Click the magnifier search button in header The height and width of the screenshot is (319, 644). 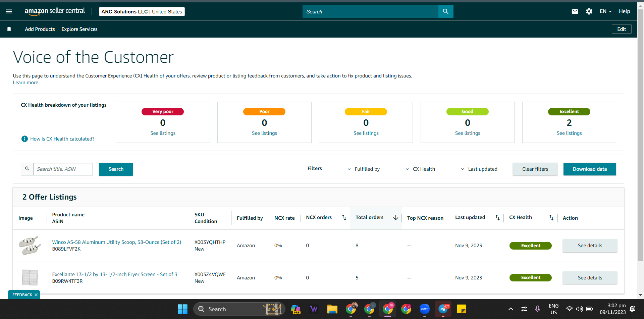[x=445, y=11]
